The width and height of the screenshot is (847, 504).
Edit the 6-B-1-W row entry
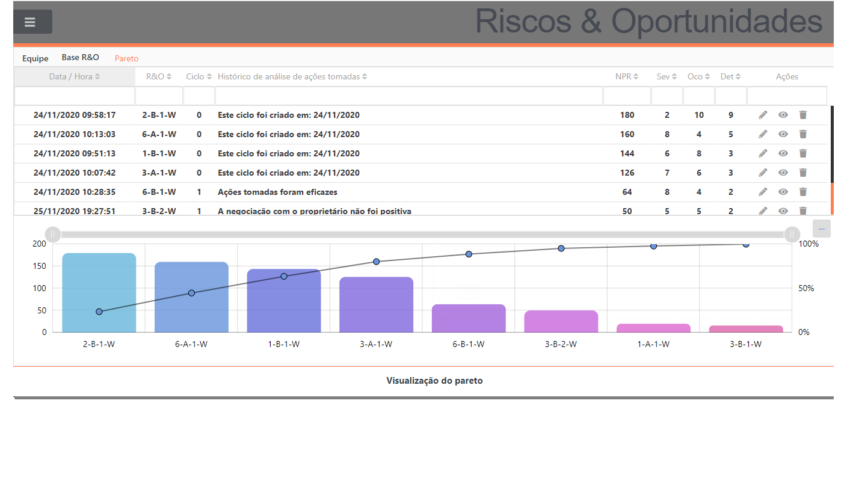coord(763,192)
